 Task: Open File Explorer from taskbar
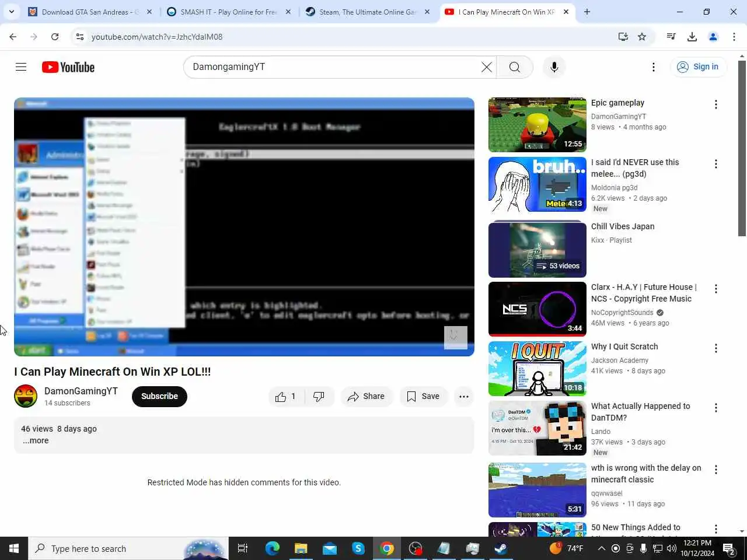(301, 548)
